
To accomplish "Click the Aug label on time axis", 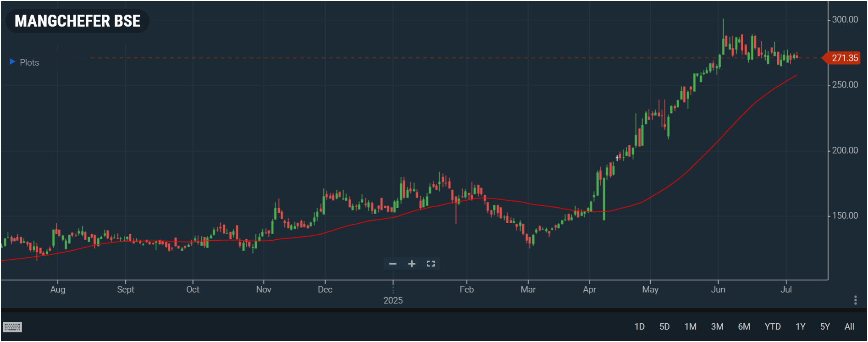I will [58, 289].
